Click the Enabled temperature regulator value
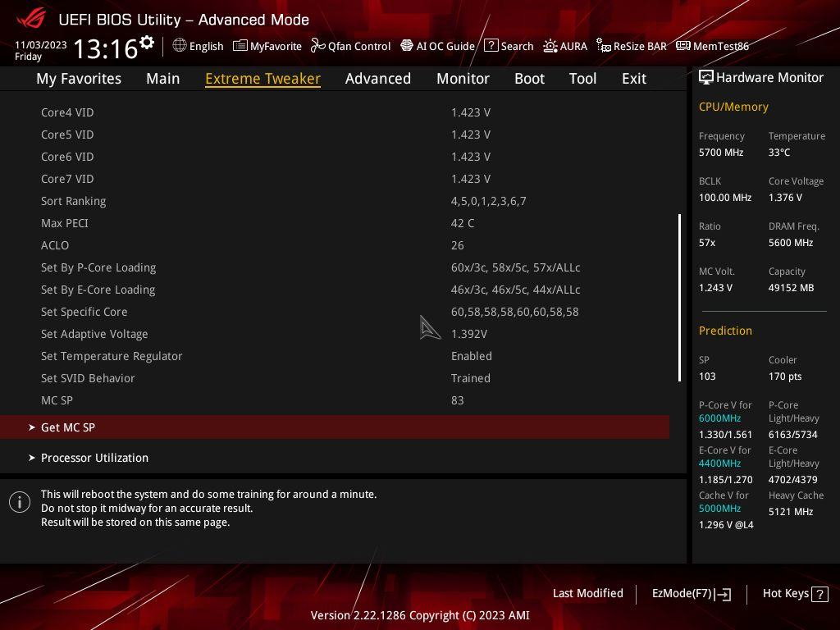This screenshot has width=840, height=630. [x=472, y=356]
